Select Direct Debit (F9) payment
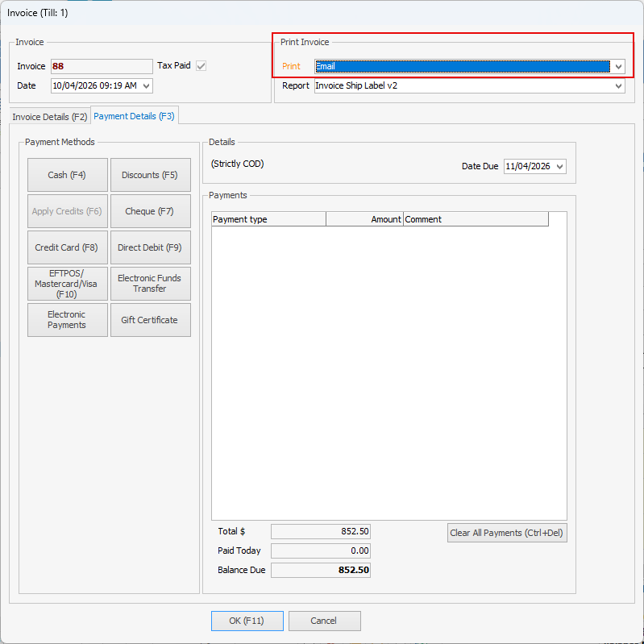644x644 pixels. coord(150,247)
